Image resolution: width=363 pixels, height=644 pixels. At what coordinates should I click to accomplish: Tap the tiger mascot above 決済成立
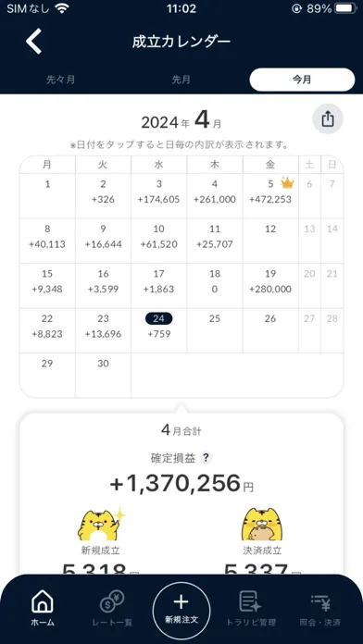[x=262, y=525]
